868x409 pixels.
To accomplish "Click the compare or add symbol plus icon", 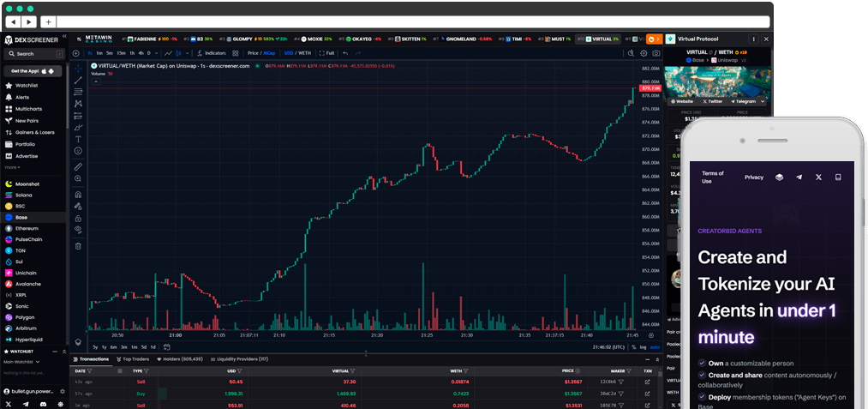I will (76, 53).
